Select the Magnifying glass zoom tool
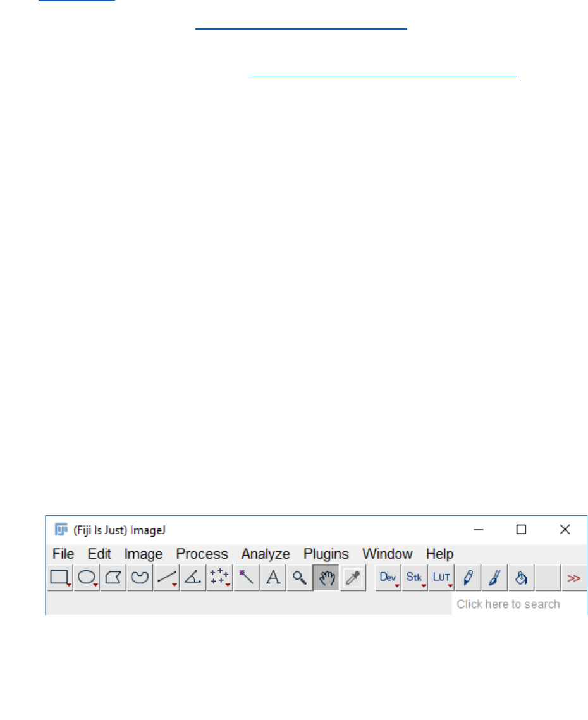 click(x=300, y=578)
